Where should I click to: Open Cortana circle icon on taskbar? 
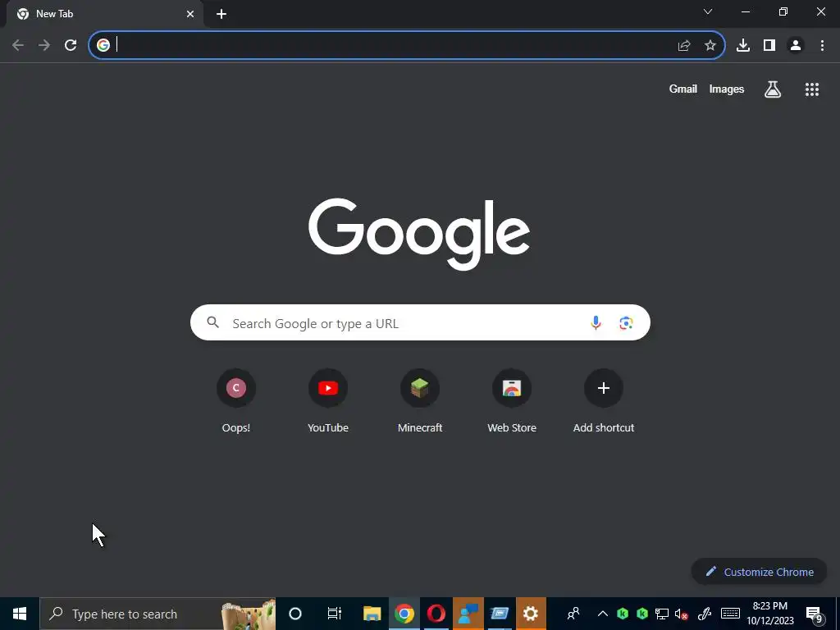point(295,614)
